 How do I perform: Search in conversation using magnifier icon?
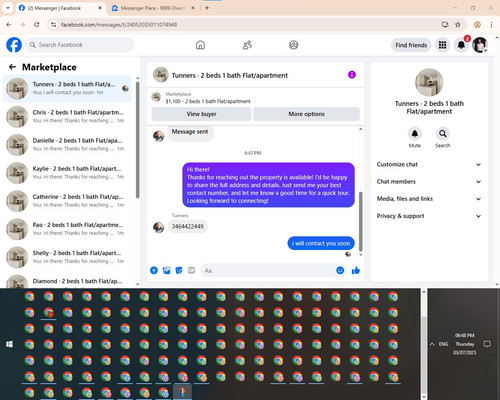443,134
